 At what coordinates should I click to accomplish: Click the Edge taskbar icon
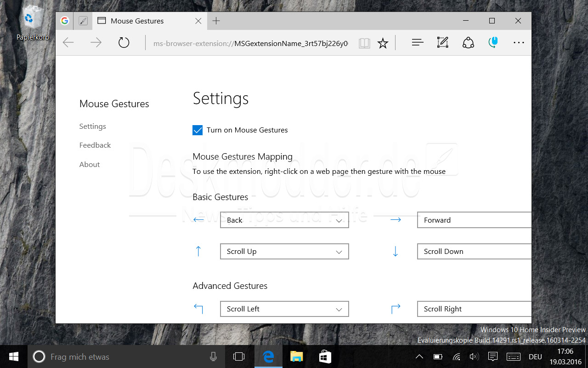[x=268, y=356]
